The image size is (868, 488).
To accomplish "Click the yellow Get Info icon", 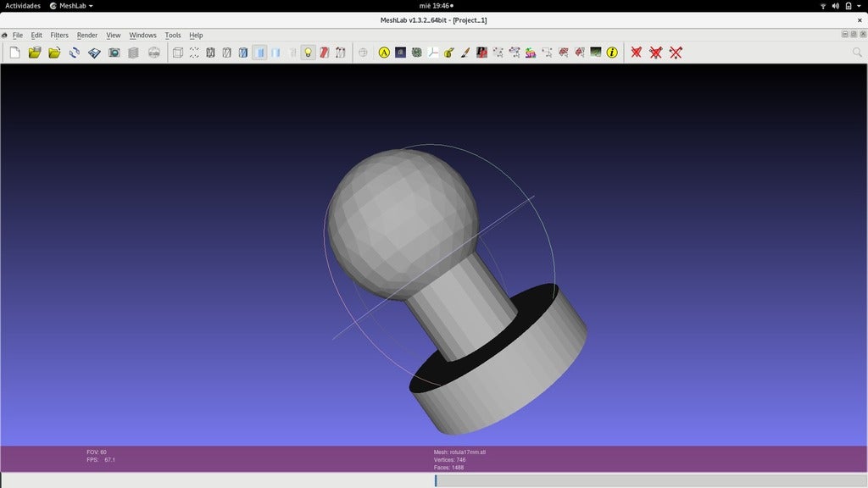I will [x=612, y=53].
